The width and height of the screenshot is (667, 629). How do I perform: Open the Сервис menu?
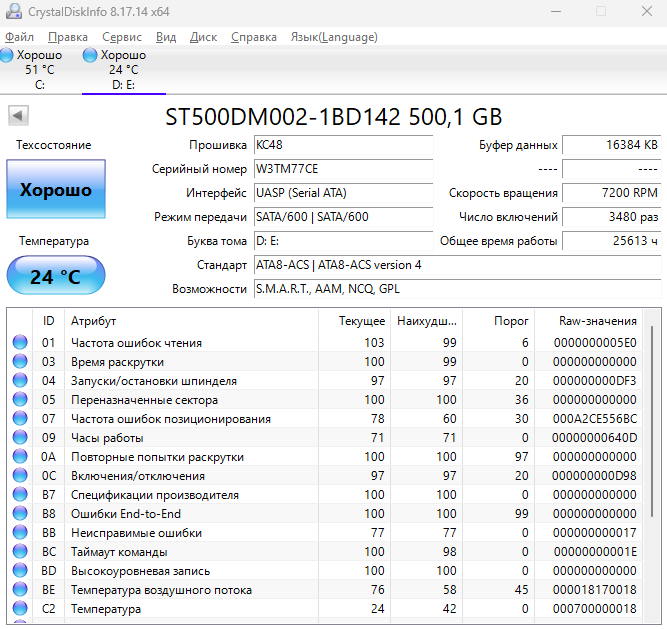(x=122, y=37)
